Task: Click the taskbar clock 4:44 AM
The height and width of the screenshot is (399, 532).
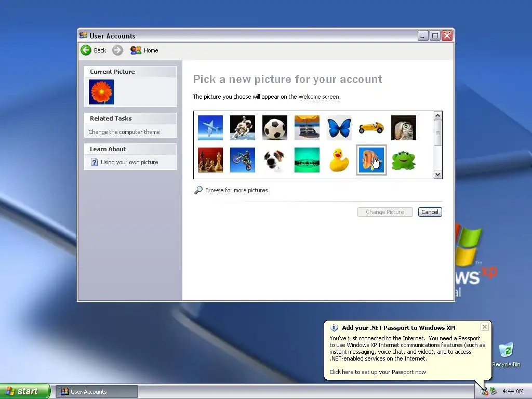Action: [x=513, y=391]
